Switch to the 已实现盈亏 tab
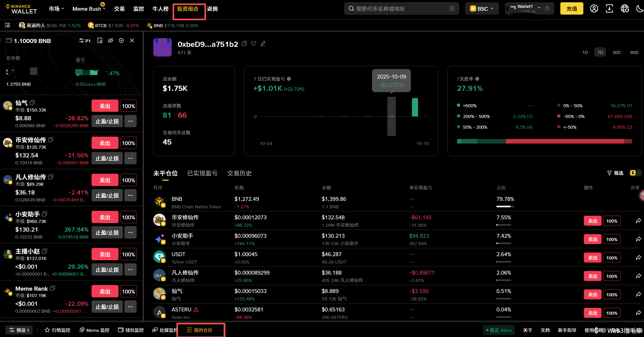Viewport: 644px width, 337px height. click(202, 173)
